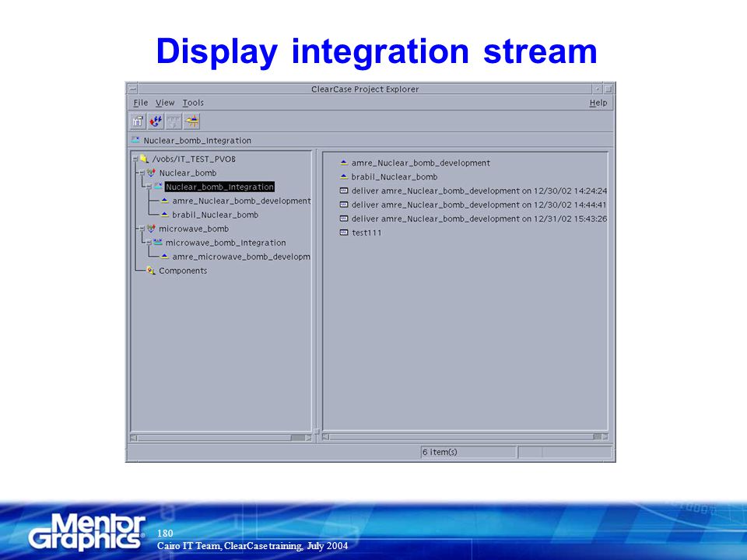The image size is (747, 560).
Task: Click the baseline icon of the deliver 14:24:24 entry
Action: click(x=344, y=191)
